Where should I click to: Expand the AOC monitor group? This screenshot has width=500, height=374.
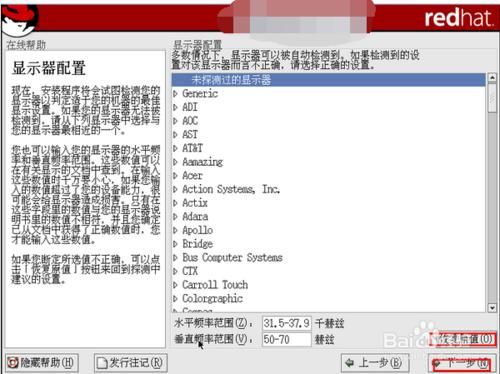[176, 121]
